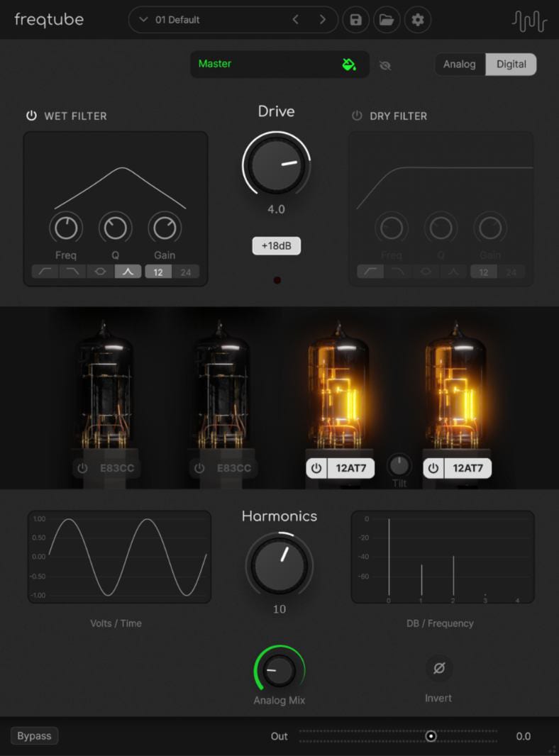Screen dimensions: 559x756
Task: Open the preset folder browser icon
Action: pos(387,20)
